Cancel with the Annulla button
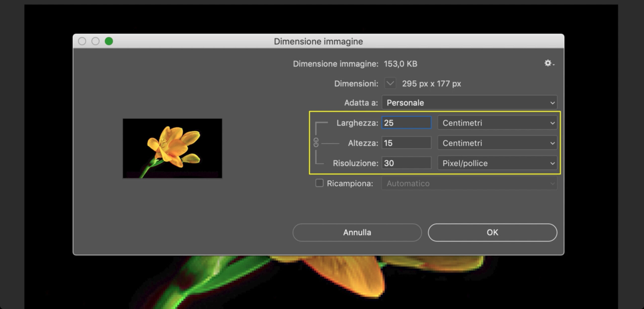 tap(357, 232)
